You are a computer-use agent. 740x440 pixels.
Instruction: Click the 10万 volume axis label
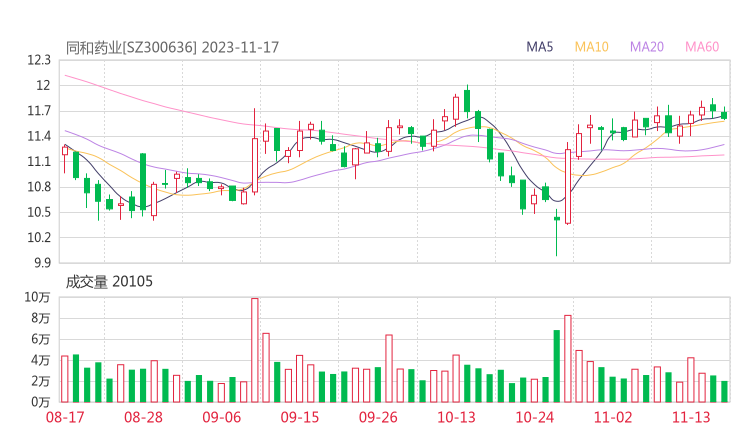37,297
